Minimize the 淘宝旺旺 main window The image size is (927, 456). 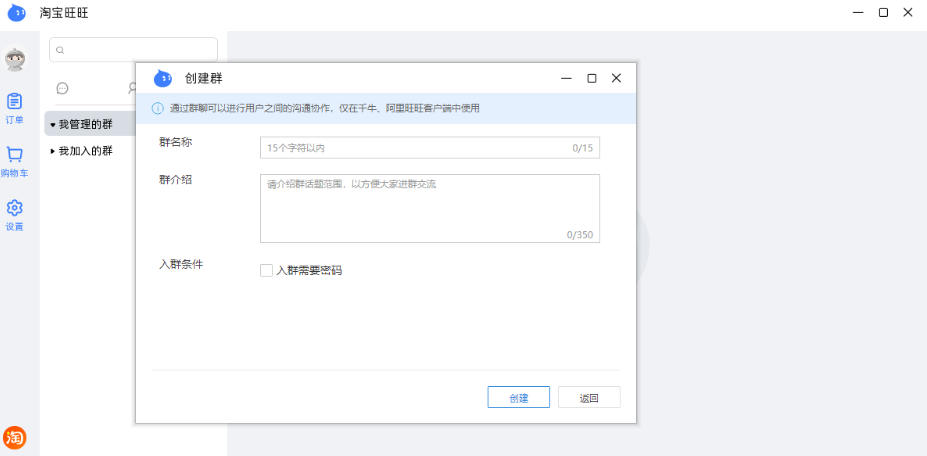tap(858, 12)
